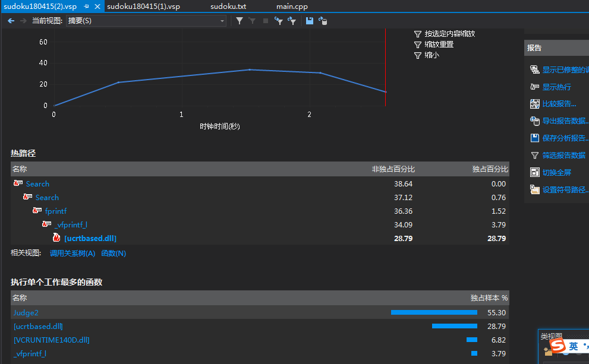Click the flame icon beside ucrtbased.dll

[56, 238]
